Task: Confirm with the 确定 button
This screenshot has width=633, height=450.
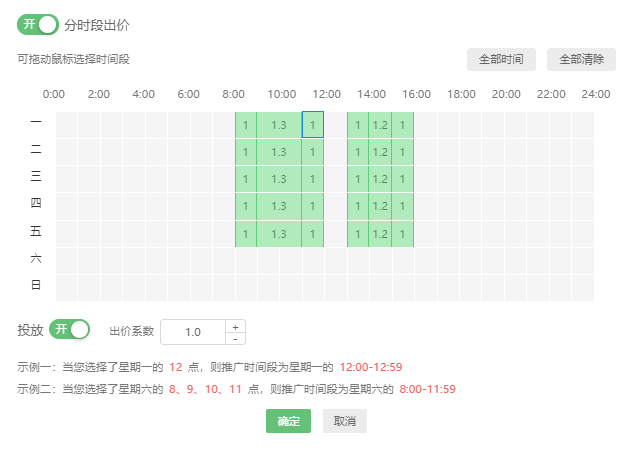Action: pyautogui.click(x=288, y=421)
